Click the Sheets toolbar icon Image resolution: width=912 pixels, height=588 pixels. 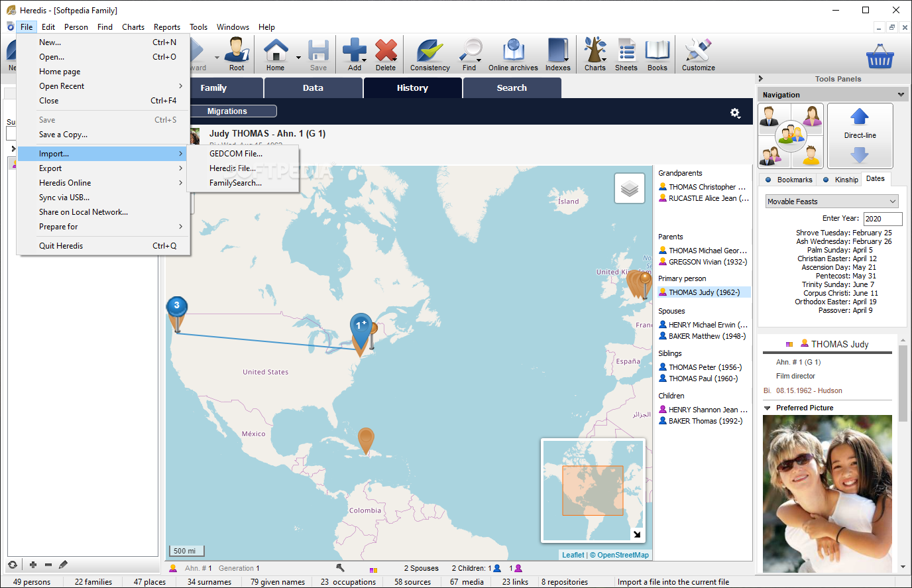626,54
